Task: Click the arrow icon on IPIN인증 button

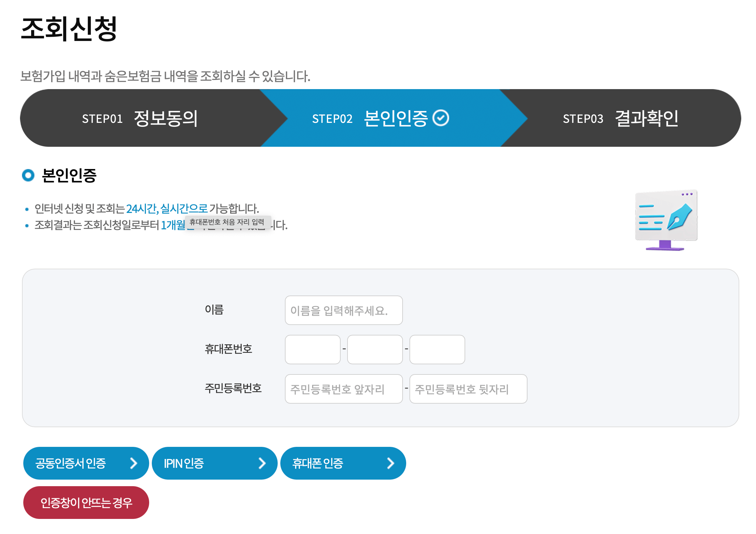Action: point(262,463)
